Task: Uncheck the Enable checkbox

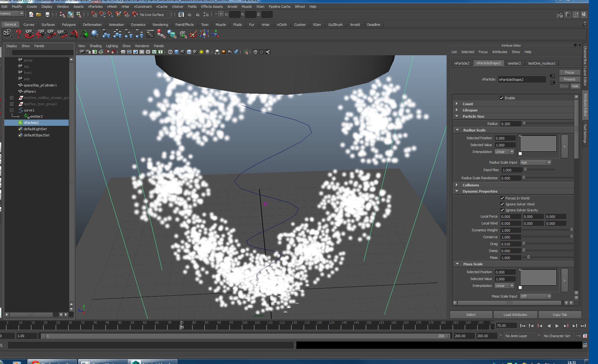Action: 502,98
